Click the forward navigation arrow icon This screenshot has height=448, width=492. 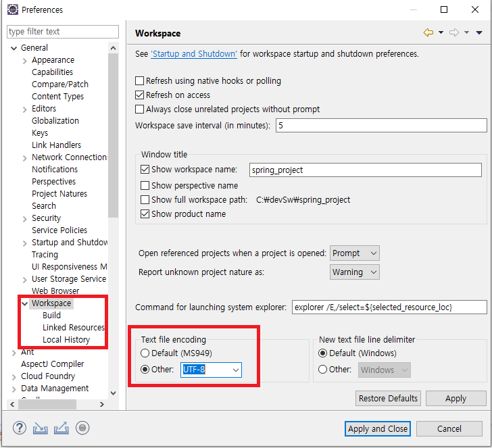pos(454,32)
